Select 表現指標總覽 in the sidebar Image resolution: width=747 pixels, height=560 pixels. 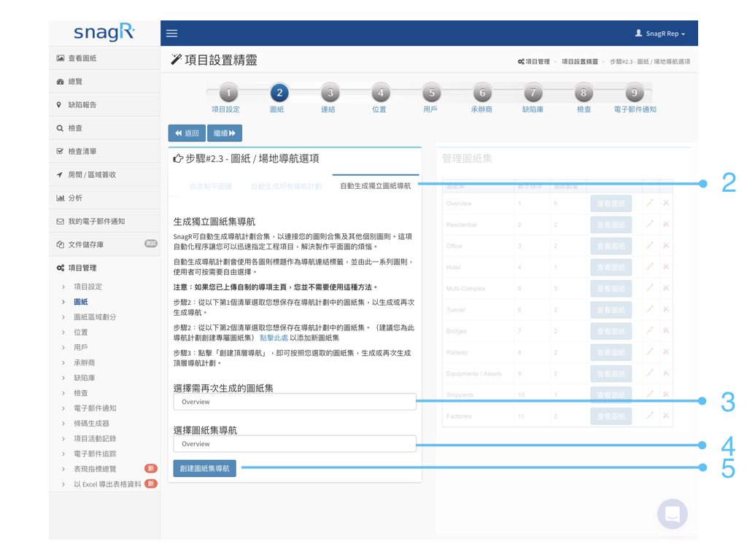click(95, 469)
